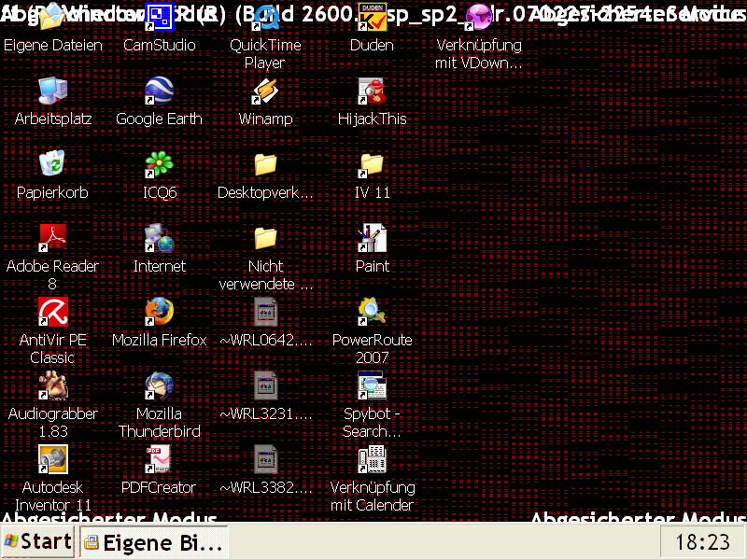
Task: Click the Arbeitsplatz computer icon
Action: pyautogui.click(x=52, y=91)
